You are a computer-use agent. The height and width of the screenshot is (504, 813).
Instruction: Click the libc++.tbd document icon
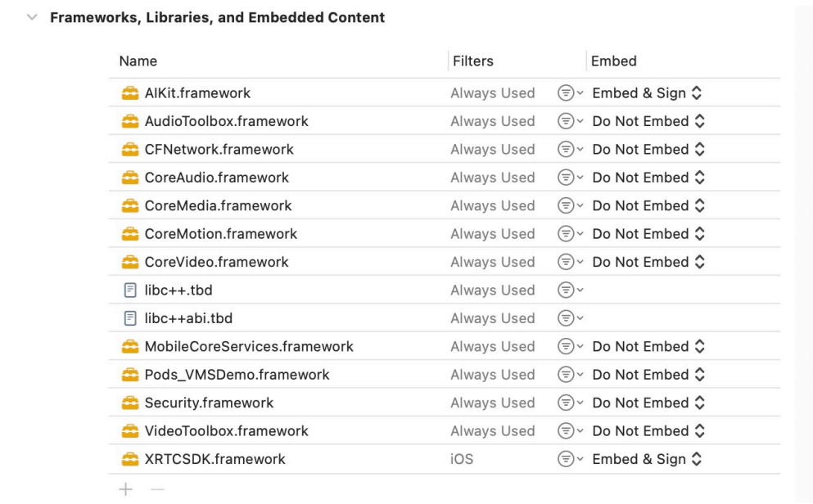tap(129, 290)
